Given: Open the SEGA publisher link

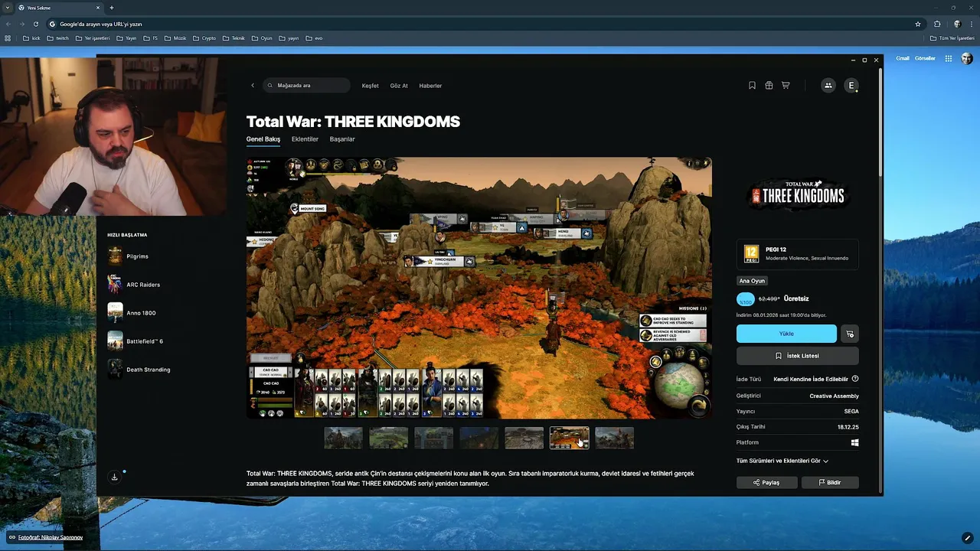Looking at the screenshot, I should (851, 412).
